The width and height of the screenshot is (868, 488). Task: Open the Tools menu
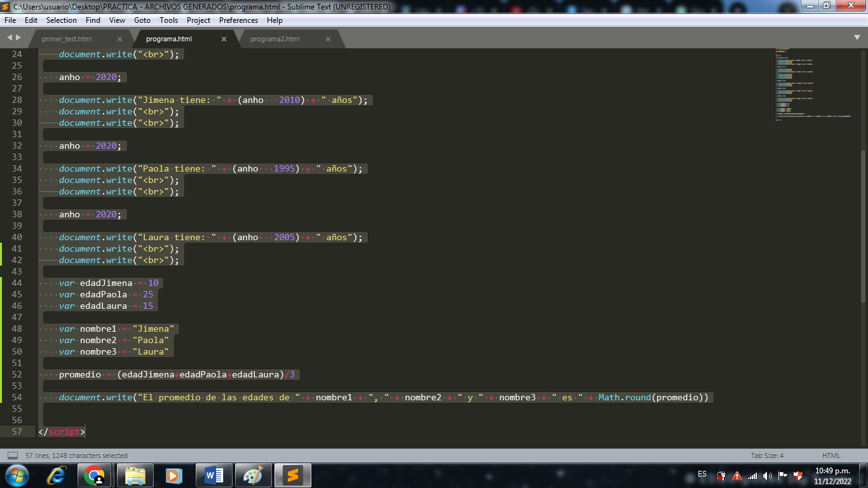pyautogui.click(x=168, y=20)
